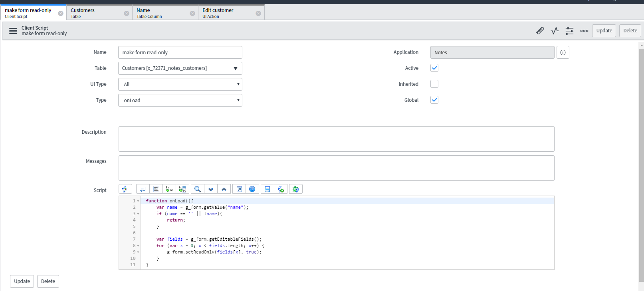This screenshot has height=291, width=644.
Task: Click the save floppy disk icon
Action: click(x=268, y=189)
